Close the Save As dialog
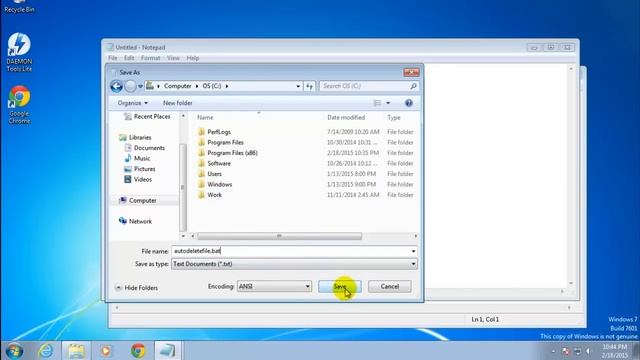The height and width of the screenshot is (360, 640). (x=411, y=72)
